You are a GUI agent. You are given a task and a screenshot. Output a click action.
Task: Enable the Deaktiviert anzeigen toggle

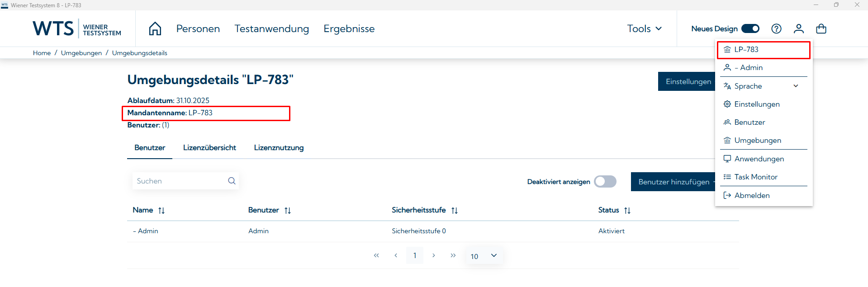(605, 181)
